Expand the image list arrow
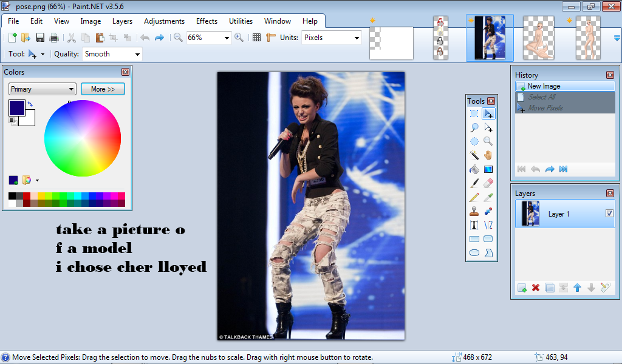622x364 pixels. [617, 38]
